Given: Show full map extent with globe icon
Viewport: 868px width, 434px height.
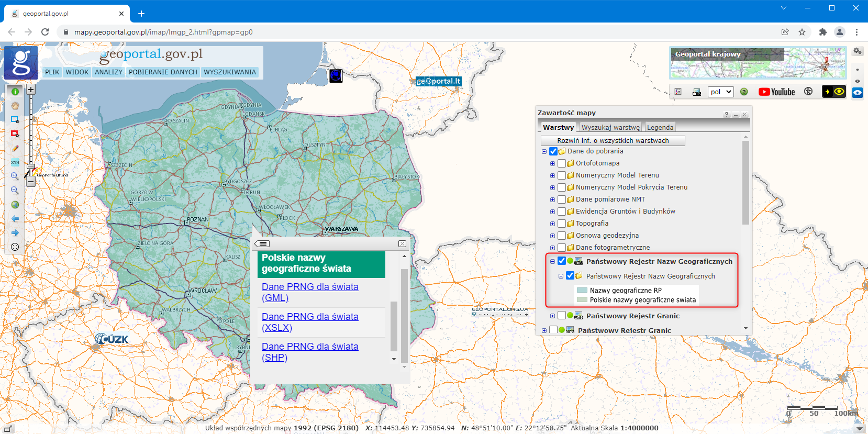Looking at the screenshot, I should (x=15, y=205).
